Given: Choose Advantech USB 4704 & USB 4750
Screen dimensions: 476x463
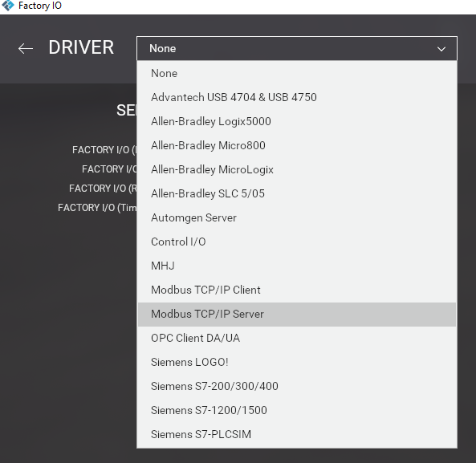Looking at the screenshot, I should (x=297, y=97).
